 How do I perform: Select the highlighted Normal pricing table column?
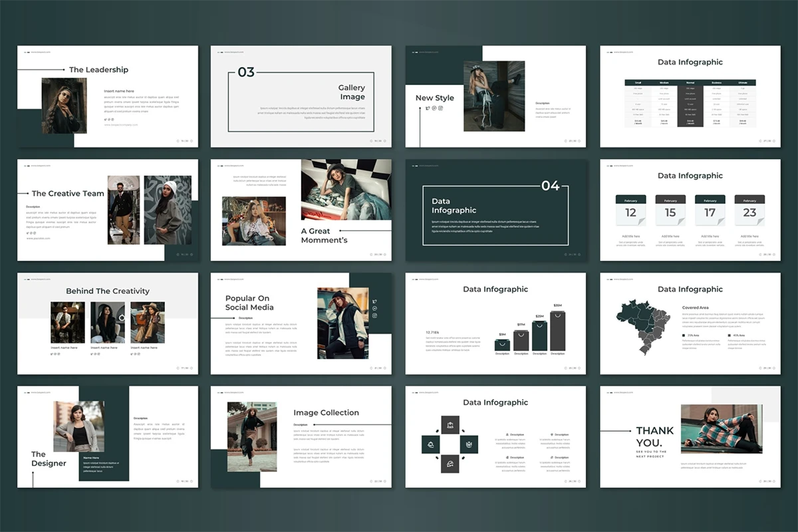click(x=690, y=103)
